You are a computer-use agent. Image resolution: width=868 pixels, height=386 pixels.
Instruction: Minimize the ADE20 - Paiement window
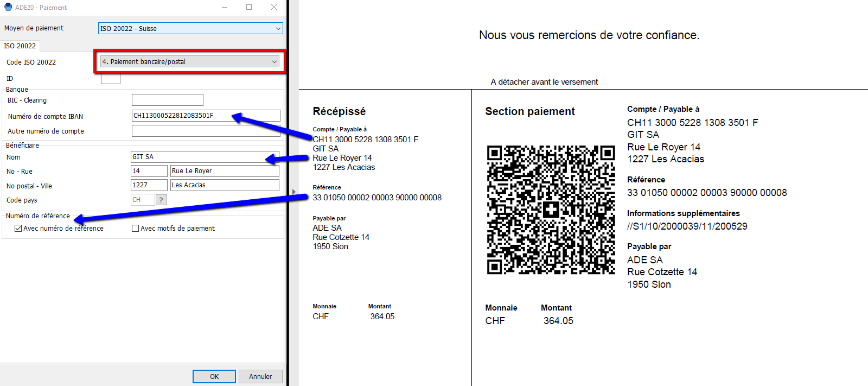pyautogui.click(x=225, y=7)
